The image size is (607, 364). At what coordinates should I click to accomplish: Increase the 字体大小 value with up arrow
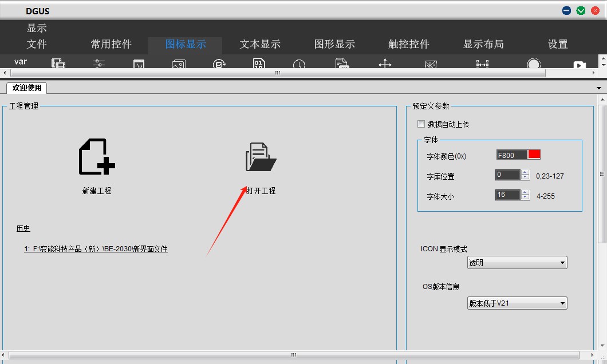tap(525, 192)
